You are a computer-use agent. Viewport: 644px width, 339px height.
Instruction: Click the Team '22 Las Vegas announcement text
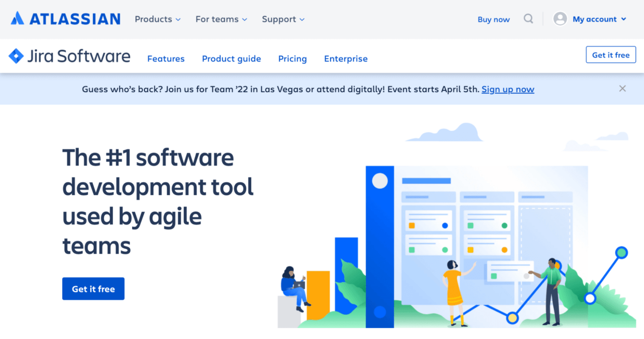coord(281,89)
